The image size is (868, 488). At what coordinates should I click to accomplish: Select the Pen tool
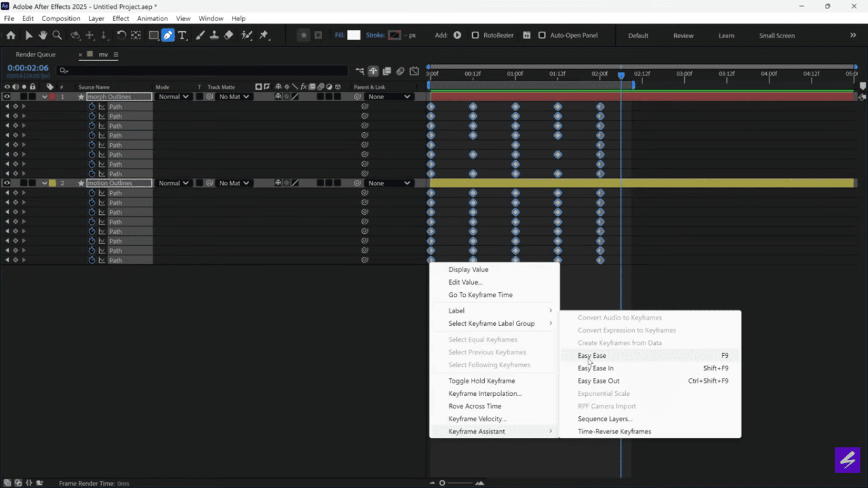168,36
